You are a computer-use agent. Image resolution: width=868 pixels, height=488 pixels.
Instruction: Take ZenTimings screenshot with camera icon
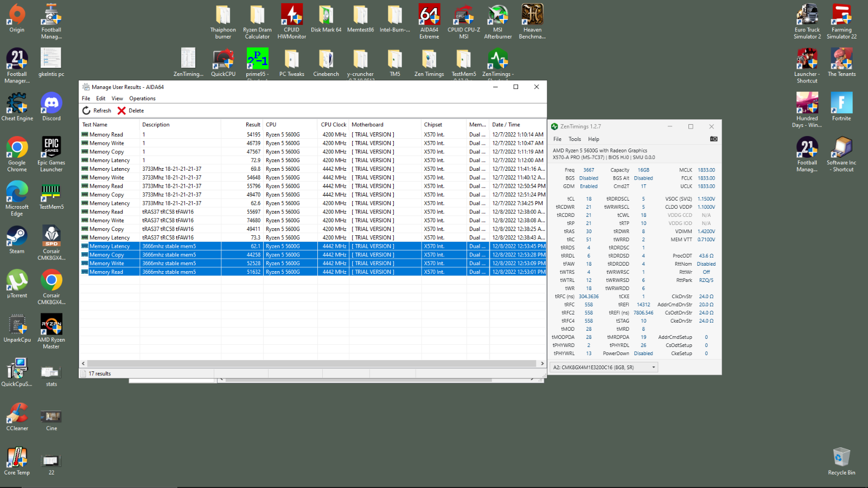[x=714, y=139]
